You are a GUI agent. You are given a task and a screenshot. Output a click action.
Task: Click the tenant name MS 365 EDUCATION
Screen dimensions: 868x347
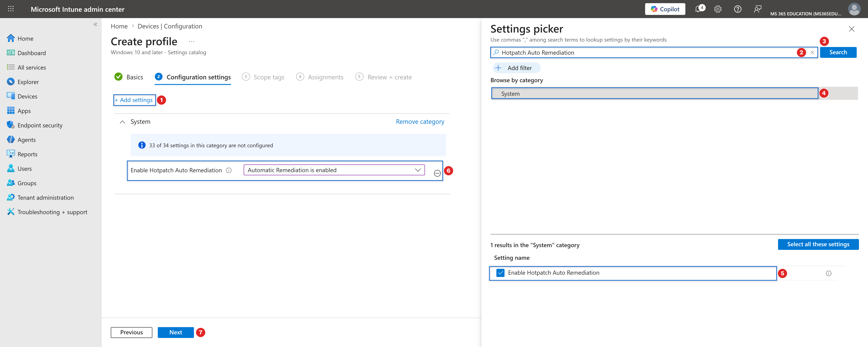(806, 14)
